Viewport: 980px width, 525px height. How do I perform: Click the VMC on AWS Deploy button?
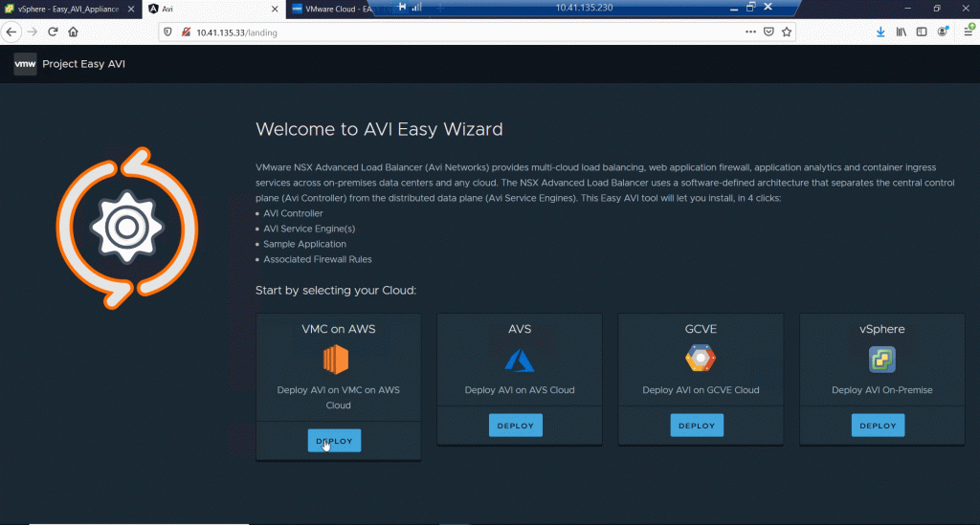[334, 441]
